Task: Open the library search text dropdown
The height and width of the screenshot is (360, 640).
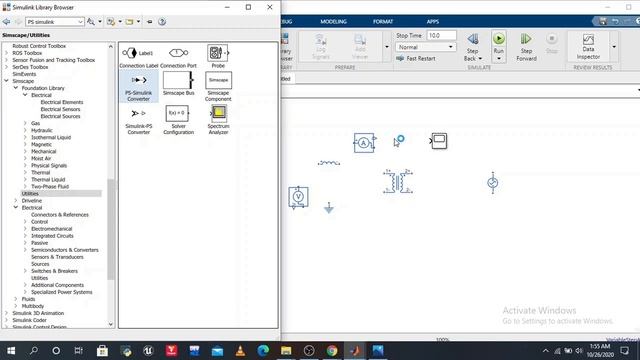Action: point(80,22)
